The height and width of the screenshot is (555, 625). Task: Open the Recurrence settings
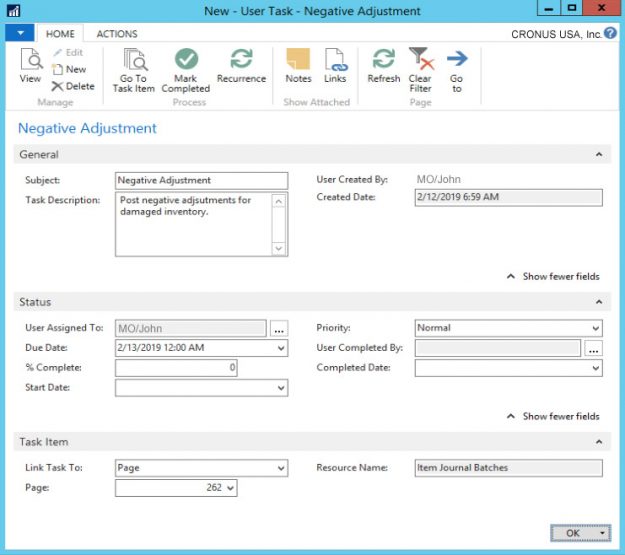click(x=241, y=66)
